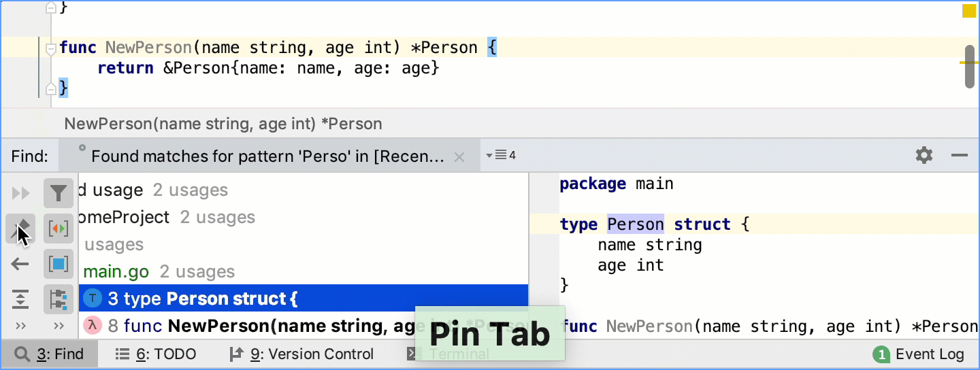Click the back arrow in Find toolbar
The height and width of the screenshot is (370, 980).
(x=20, y=264)
